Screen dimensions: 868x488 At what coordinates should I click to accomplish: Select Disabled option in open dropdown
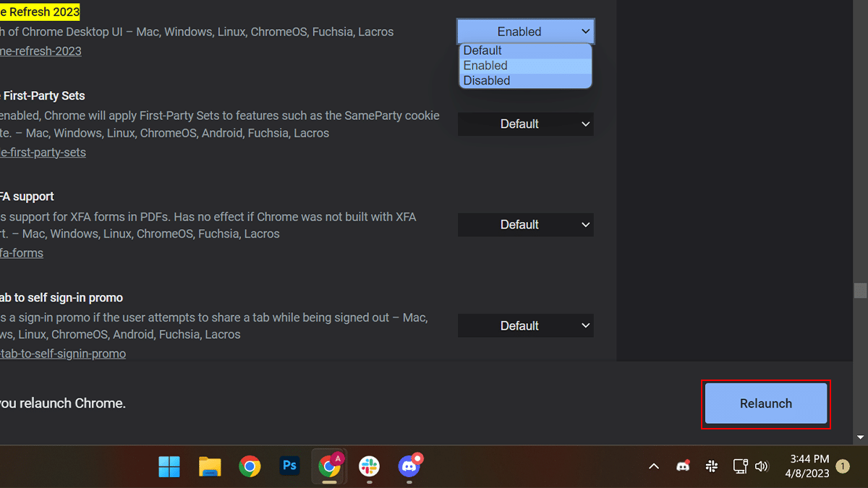click(x=525, y=81)
